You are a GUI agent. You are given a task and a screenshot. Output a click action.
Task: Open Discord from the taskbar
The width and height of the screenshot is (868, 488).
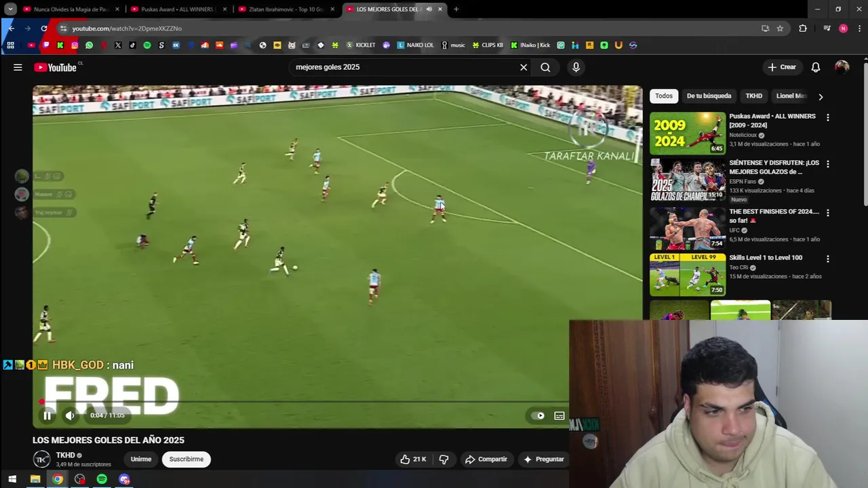tap(124, 479)
